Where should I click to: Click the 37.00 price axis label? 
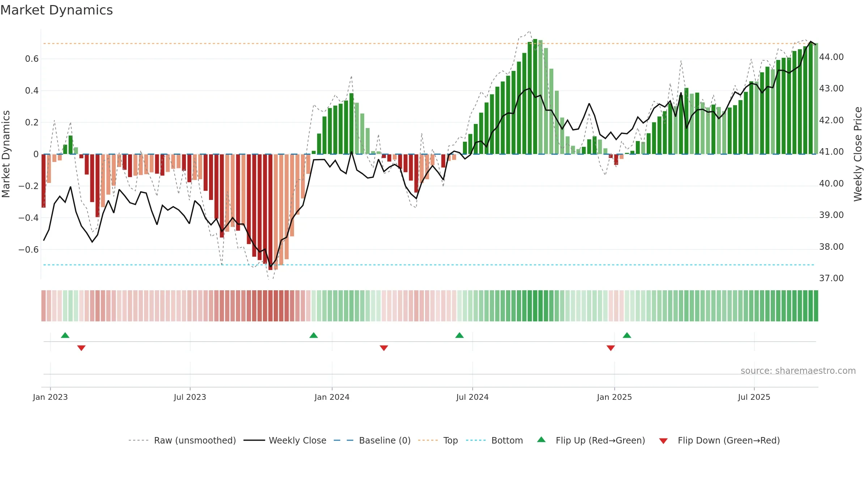pos(831,278)
